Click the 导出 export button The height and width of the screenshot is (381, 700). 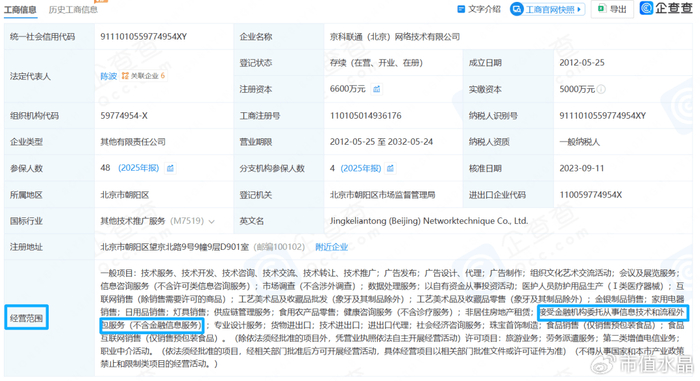tap(612, 9)
